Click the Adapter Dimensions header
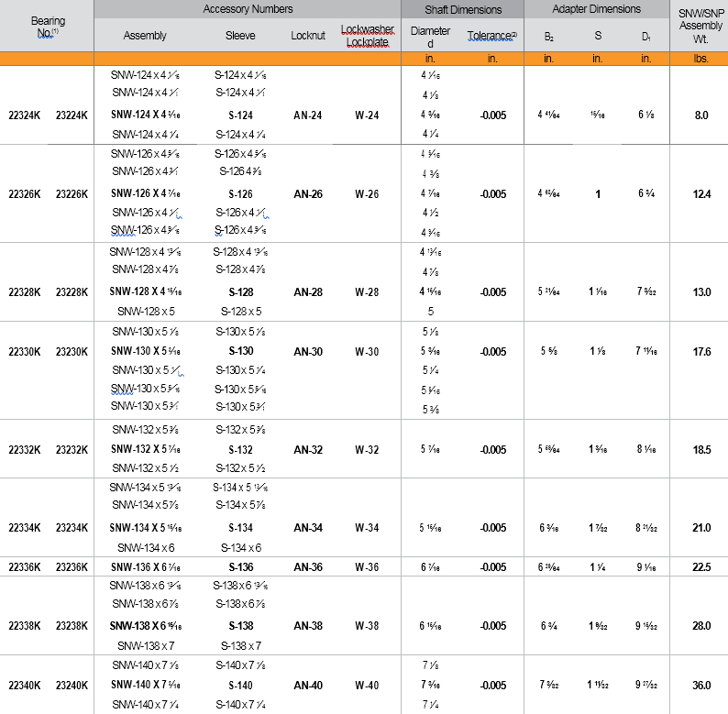 tap(597, 9)
